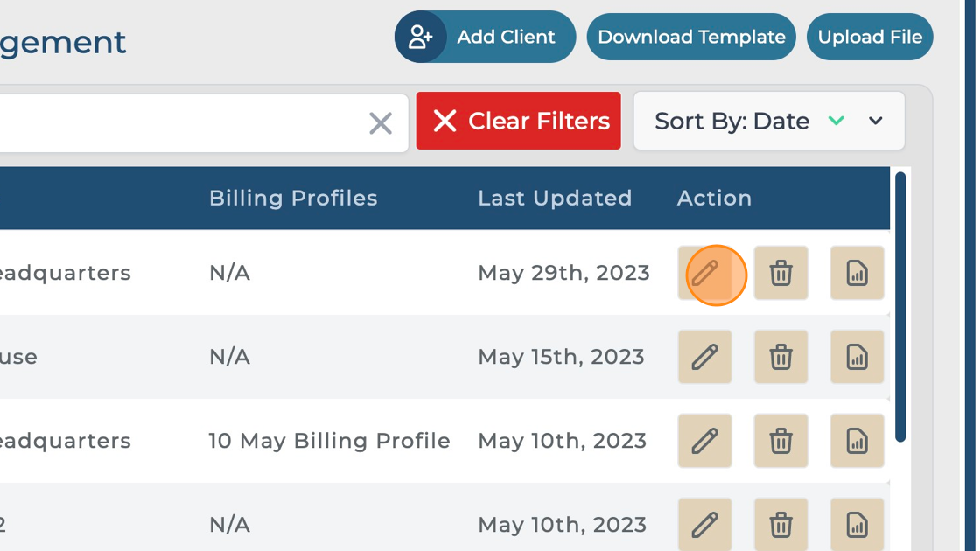
Task: Click trash icon in May 15th row
Action: pos(780,357)
